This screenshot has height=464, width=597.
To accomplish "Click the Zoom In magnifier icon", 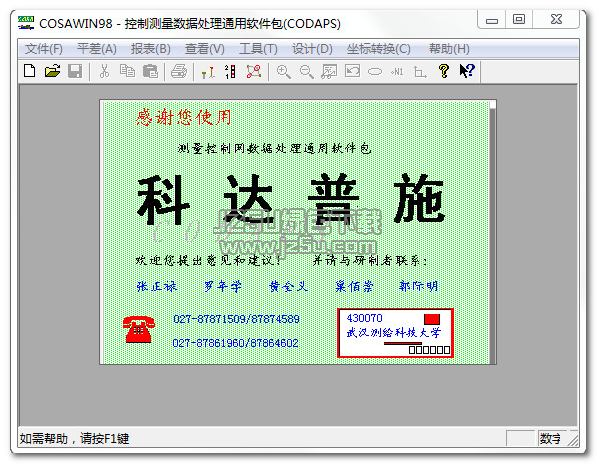I will click(283, 71).
